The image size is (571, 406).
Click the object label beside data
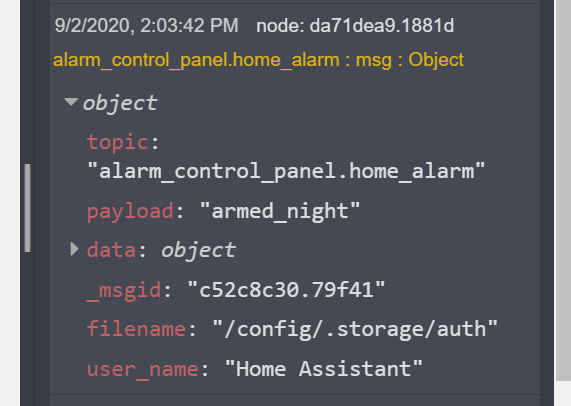click(198, 251)
